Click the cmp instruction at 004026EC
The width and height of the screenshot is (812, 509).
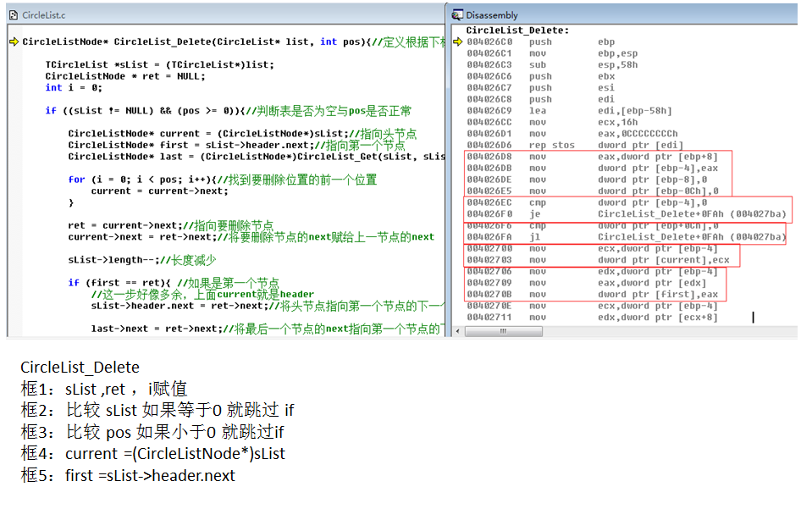(x=587, y=202)
